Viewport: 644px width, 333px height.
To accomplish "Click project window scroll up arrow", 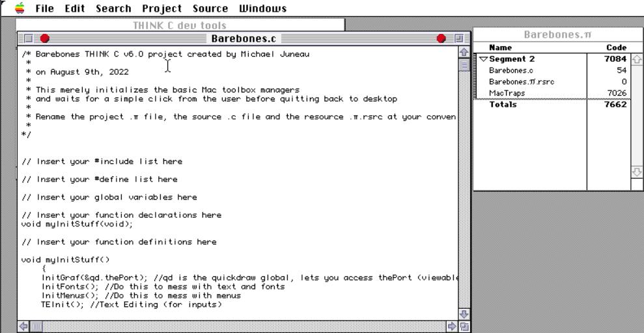I will (637, 59).
